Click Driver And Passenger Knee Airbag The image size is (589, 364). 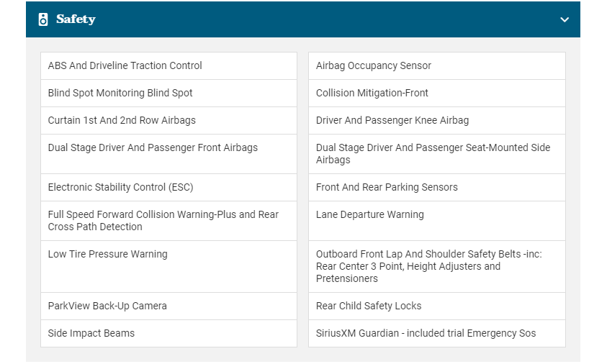tap(392, 120)
